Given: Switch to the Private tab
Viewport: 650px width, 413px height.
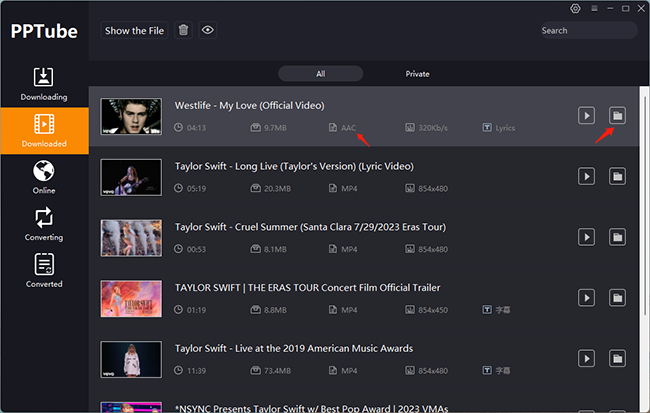Looking at the screenshot, I should 417,74.
